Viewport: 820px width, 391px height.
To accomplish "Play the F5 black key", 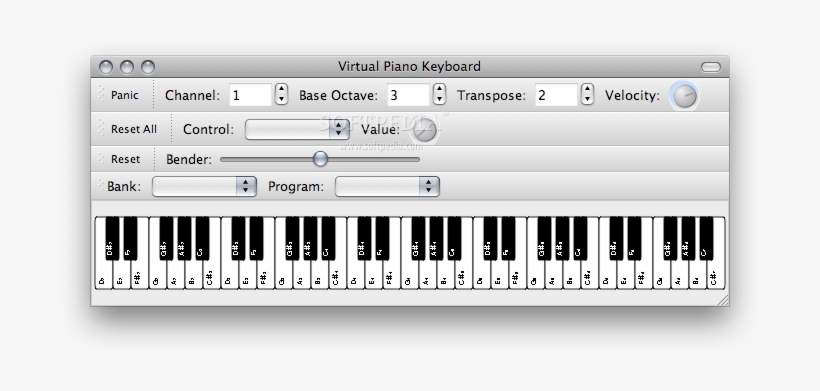I will tap(508, 238).
